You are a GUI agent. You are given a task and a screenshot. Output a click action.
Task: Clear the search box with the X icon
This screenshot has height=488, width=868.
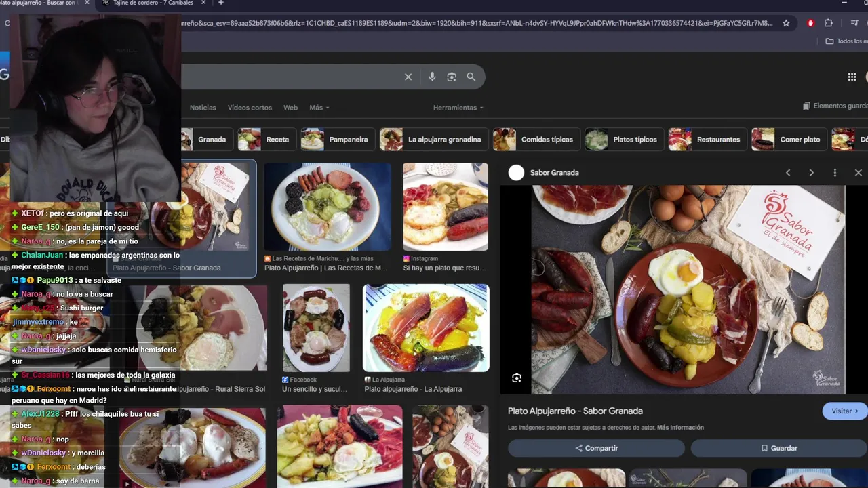(408, 77)
